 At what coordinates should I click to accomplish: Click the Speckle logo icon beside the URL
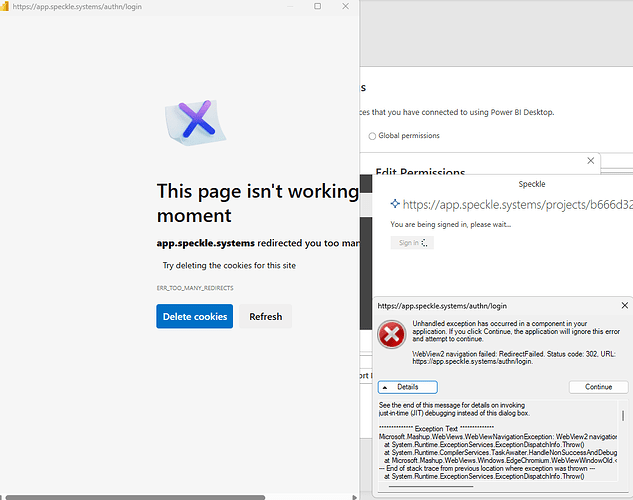coord(395,204)
